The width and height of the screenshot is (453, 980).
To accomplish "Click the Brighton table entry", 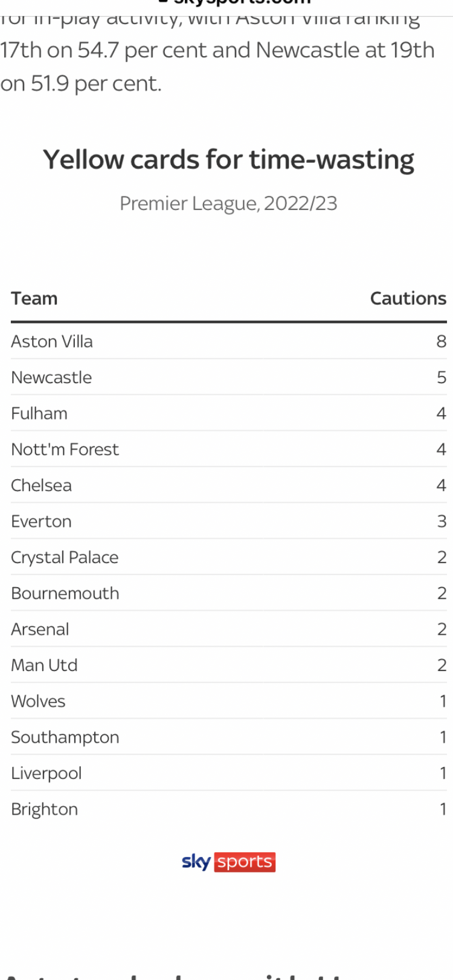I will pyautogui.click(x=44, y=809).
